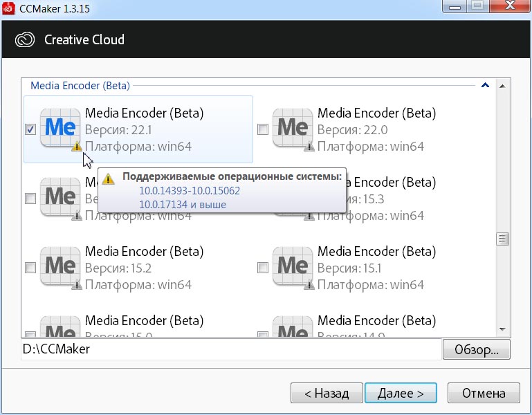The width and height of the screenshot is (532, 415).
Task: Click warning icon on Media Encoder 15.1
Action: [309, 285]
